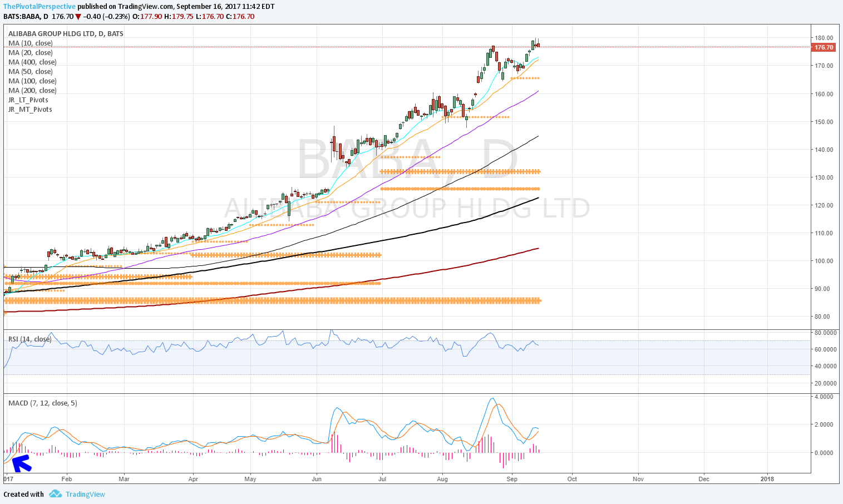
Task: Click the Apr label on time axis
Action: tap(193, 479)
